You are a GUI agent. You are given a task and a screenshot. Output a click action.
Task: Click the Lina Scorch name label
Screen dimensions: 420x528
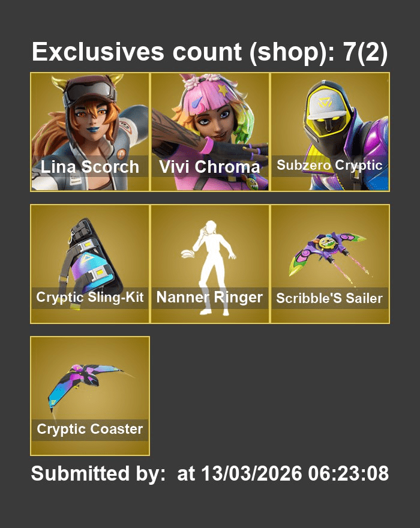(89, 166)
